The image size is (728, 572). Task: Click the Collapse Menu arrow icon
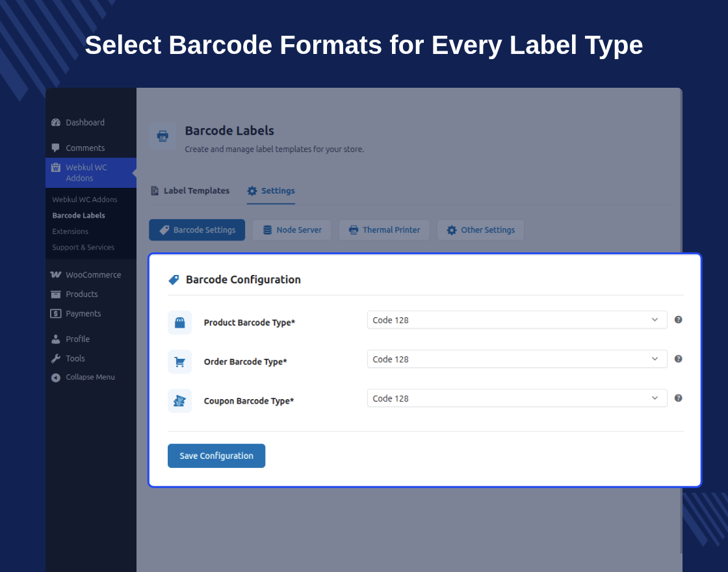(x=56, y=378)
